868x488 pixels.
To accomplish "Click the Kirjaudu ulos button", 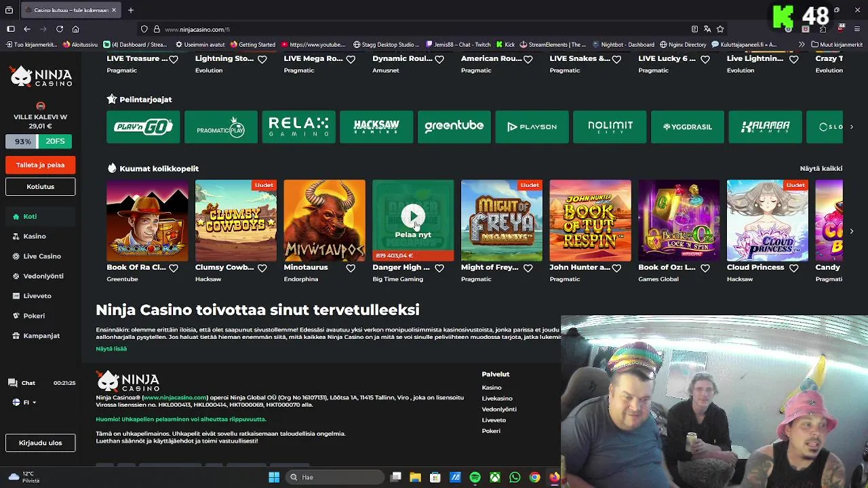I will pos(41,443).
